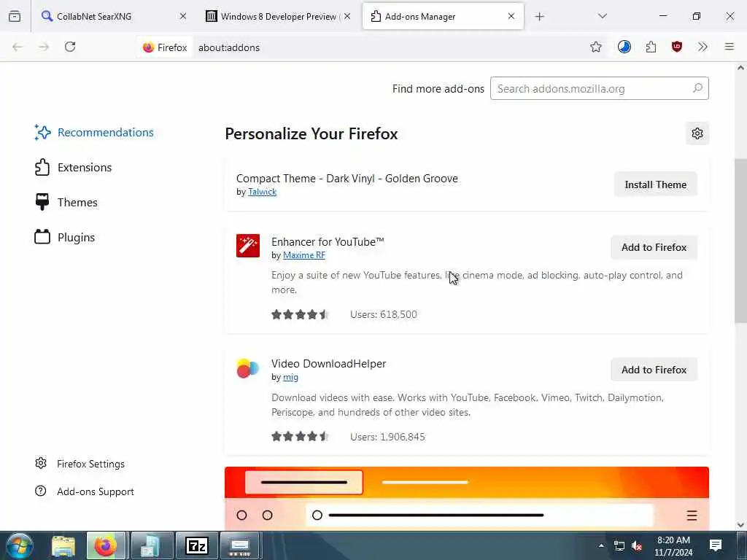Image resolution: width=747 pixels, height=560 pixels.
Task: Close the CollabNet SearXNG tab
Action: pyautogui.click(x=183, y=16)
